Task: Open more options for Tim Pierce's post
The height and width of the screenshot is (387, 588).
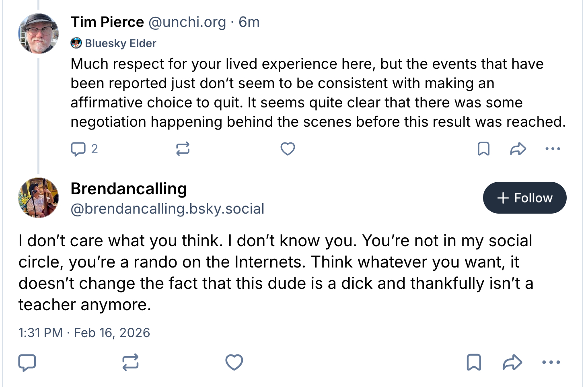Action: point(553,149)
